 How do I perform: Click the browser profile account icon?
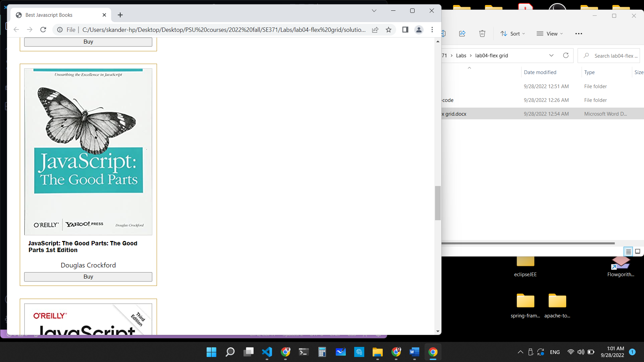(x=419, y=29)
